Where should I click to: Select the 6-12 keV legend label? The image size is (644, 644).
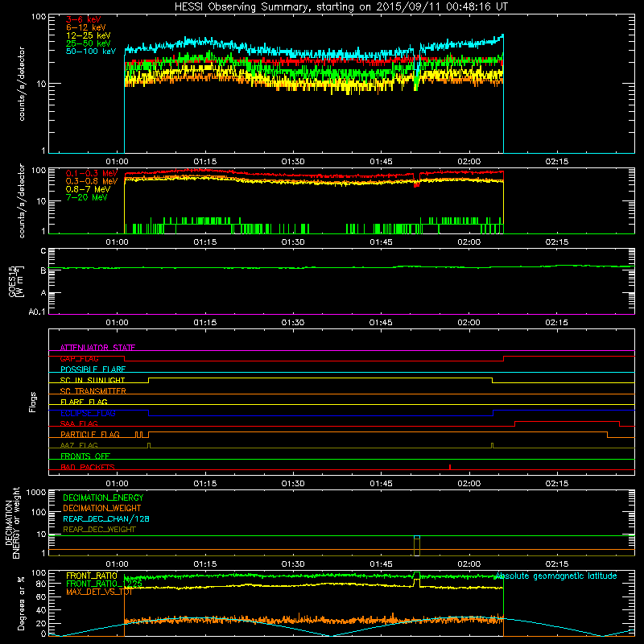click(85, 27)
